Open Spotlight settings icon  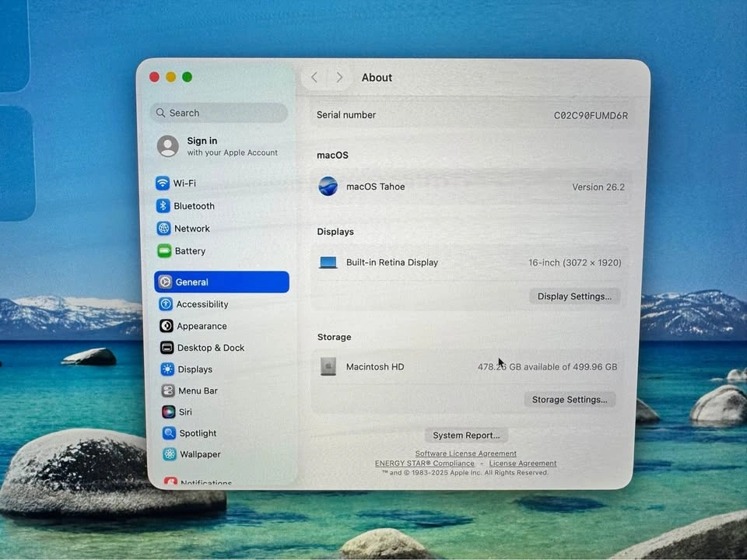169,433
